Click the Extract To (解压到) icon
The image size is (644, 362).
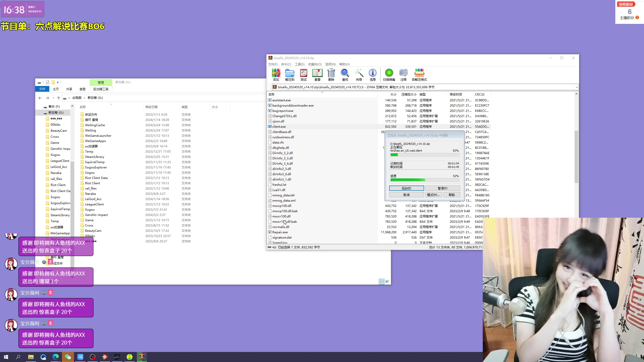click(290, 75)
